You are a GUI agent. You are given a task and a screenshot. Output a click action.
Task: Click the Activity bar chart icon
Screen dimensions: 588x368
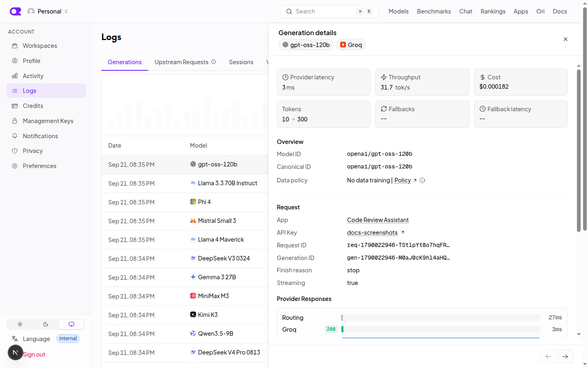click(x=15, y=76)
